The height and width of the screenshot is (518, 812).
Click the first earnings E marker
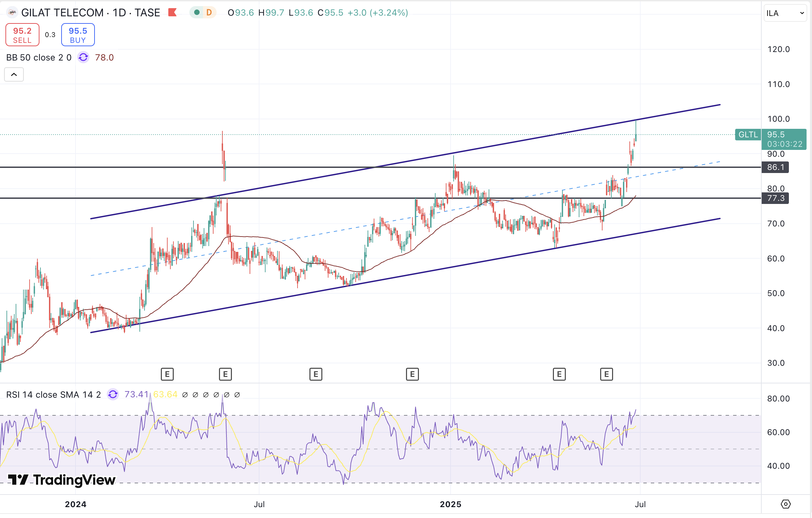(167, 374)
